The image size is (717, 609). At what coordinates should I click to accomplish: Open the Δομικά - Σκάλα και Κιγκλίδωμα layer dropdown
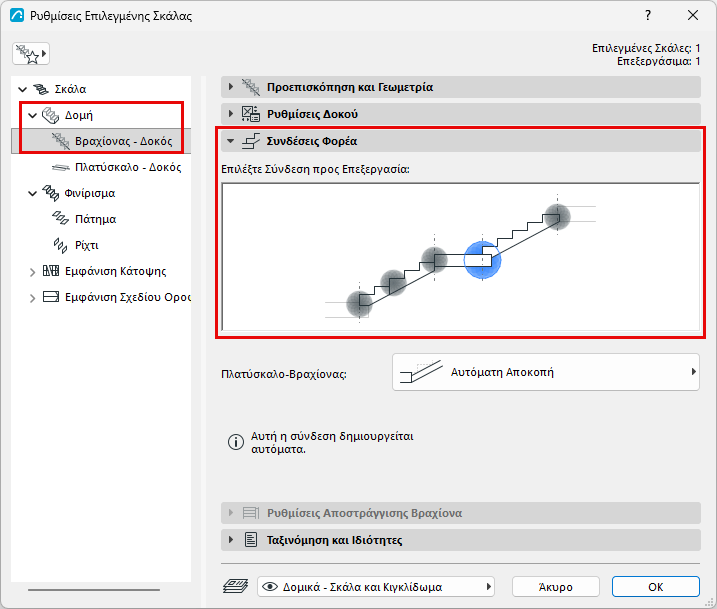click(375, 587)
